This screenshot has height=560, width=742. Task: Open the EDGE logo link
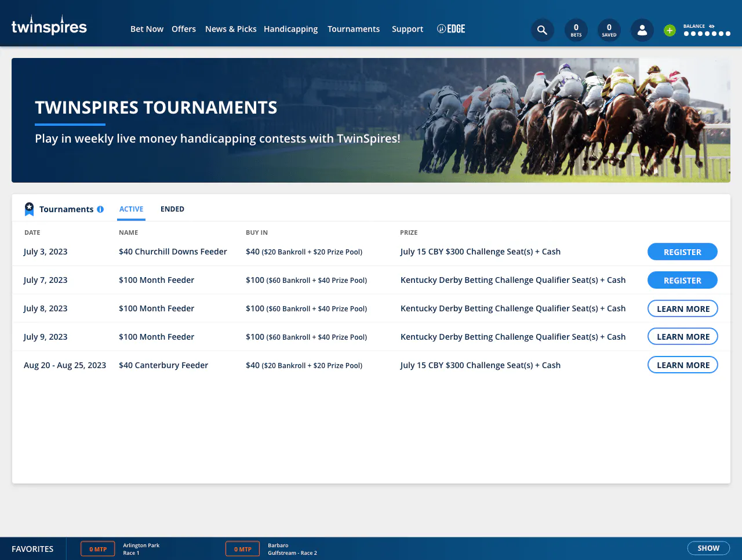(451, 29)
